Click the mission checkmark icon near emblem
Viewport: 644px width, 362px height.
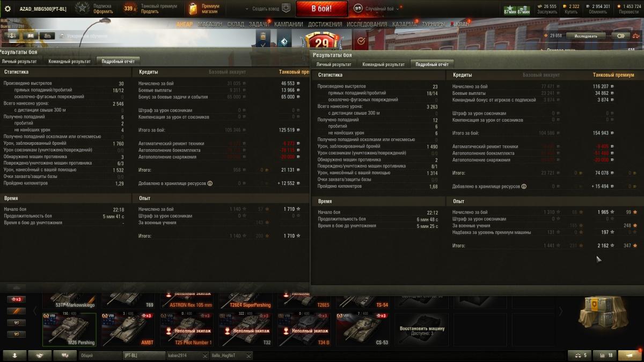pos(361,40)
